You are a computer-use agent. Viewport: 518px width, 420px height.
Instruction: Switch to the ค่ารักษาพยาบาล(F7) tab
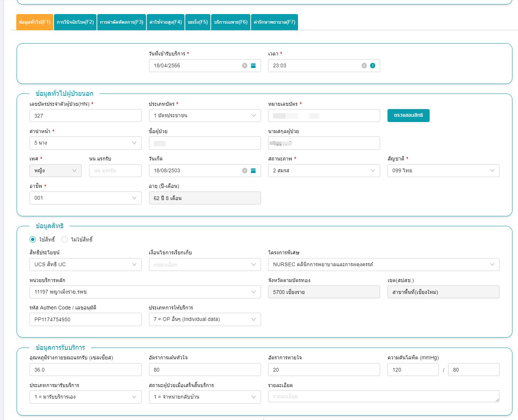[275, 22]
